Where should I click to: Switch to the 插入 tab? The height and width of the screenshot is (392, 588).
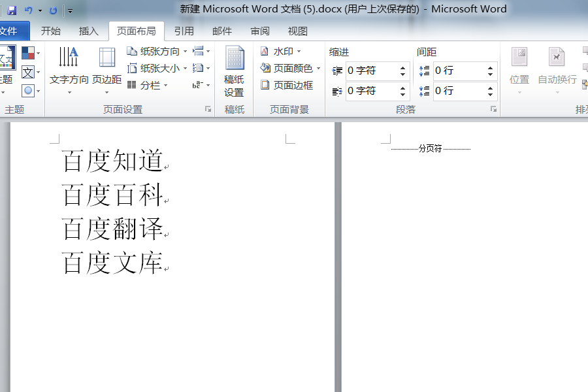88,31
